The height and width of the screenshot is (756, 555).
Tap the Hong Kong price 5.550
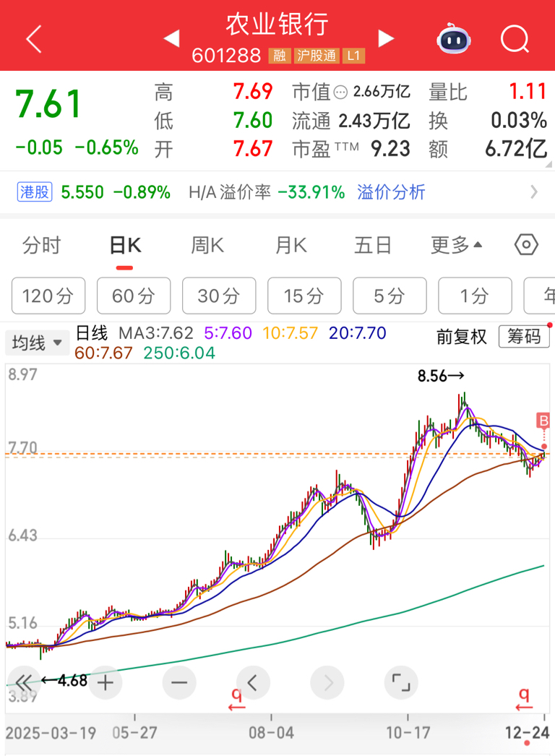(x=82, y=192)
